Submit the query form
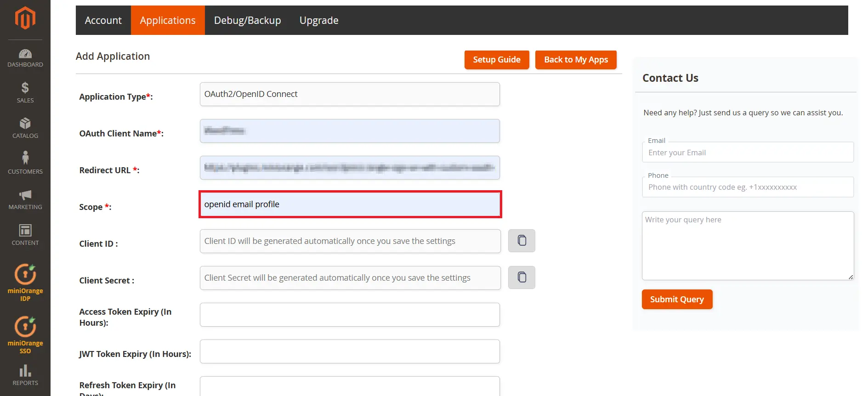This screenshot has height=396, width=868. click(677, 300)
